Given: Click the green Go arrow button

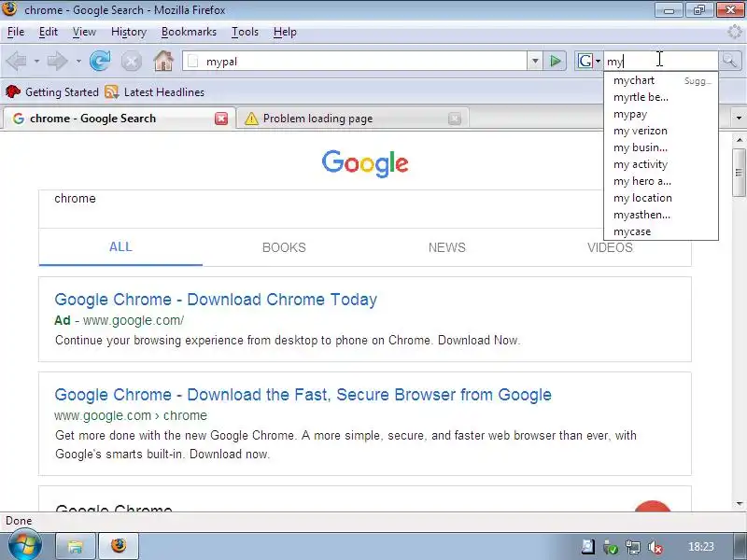Looking at the screenshot, I should pyautogui.click(x=555, y=61).
